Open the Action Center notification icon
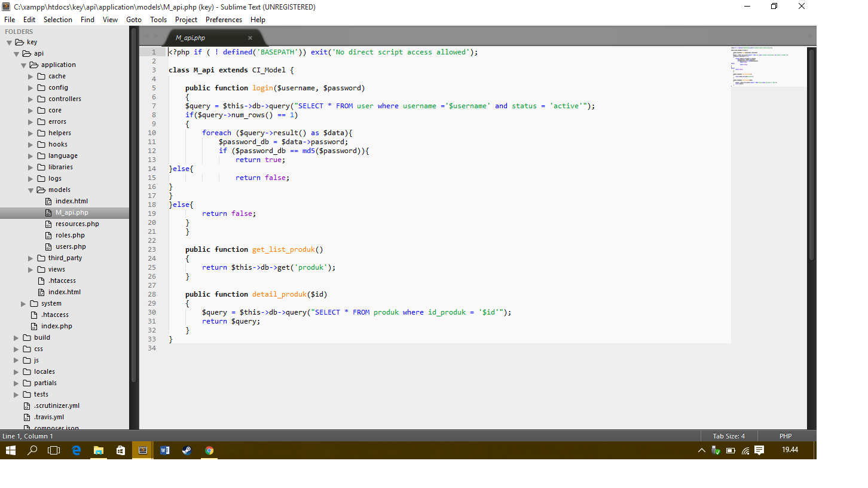 759,450
